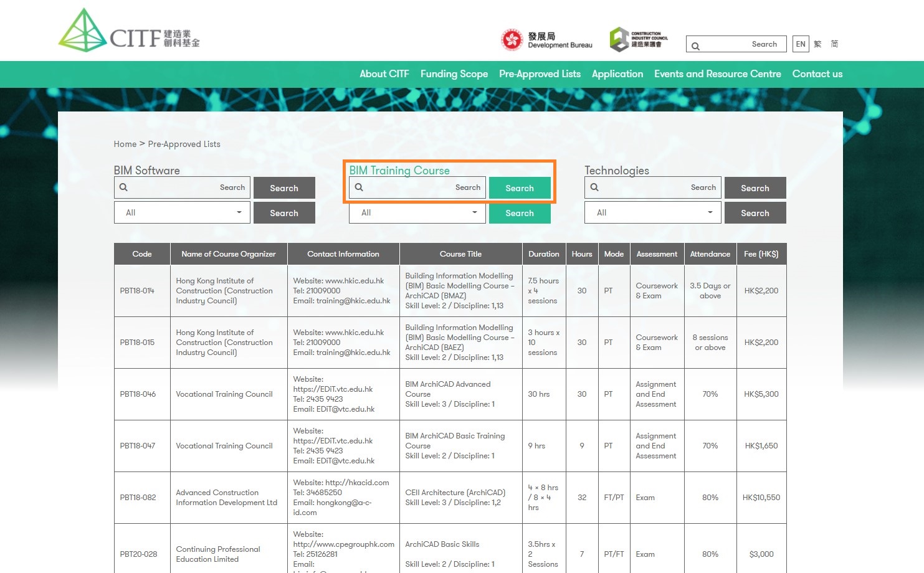The width and height of the screenshot is (924, 573).
Task: Go to Home via breadcrumb
Action: pos(125,144)
